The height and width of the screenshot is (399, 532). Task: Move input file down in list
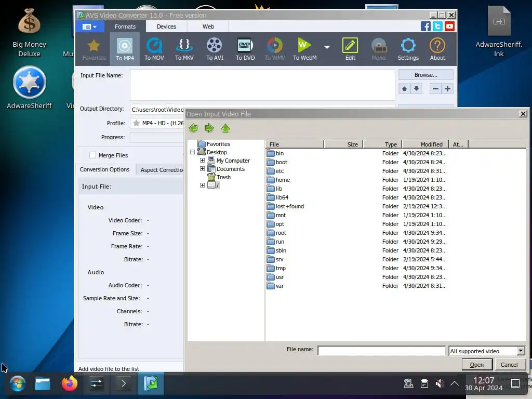tap(416, 88)
